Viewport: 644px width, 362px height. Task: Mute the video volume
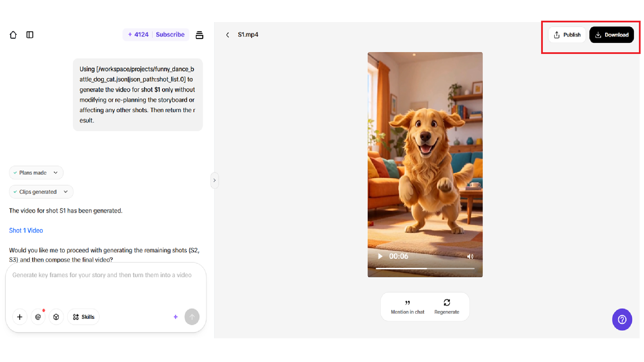click(x=470, y=256)
